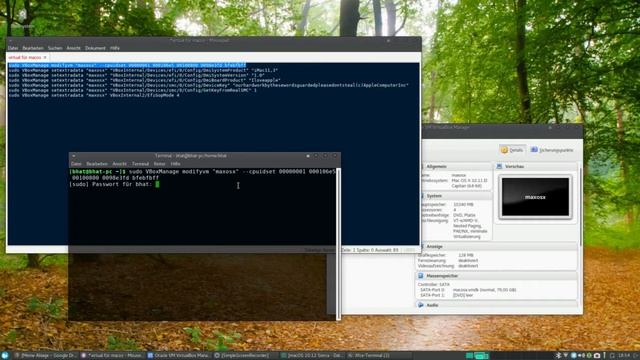Open Hilfe menu in Mousepad

(115, 48)
